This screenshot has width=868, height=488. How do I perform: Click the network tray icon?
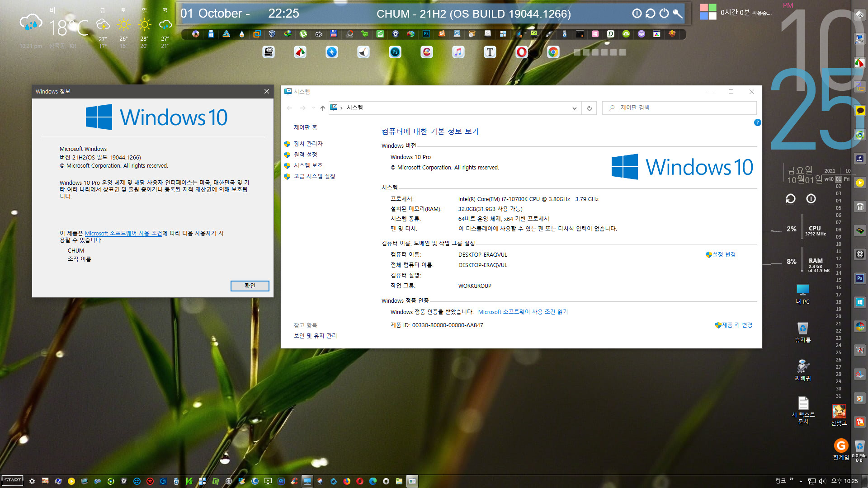click(x=812, y=481)
